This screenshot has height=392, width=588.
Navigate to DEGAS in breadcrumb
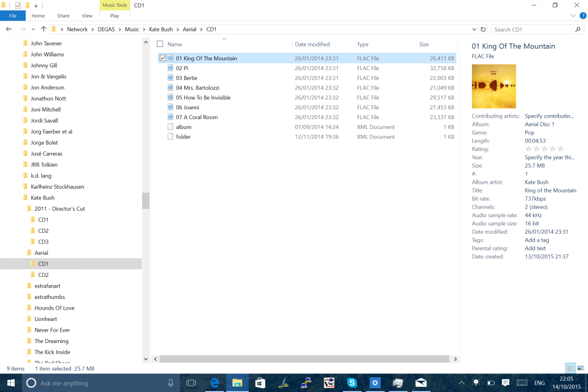pos(105,29)
